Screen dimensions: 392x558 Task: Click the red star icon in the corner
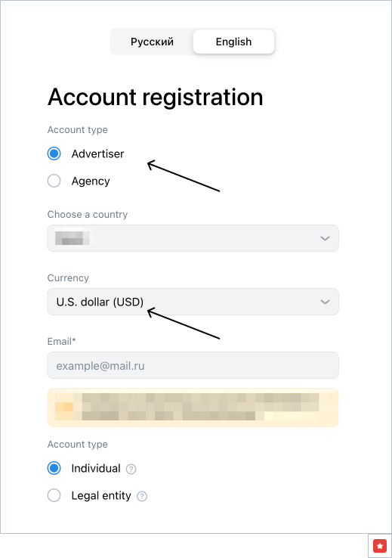[x=380, y=546]
